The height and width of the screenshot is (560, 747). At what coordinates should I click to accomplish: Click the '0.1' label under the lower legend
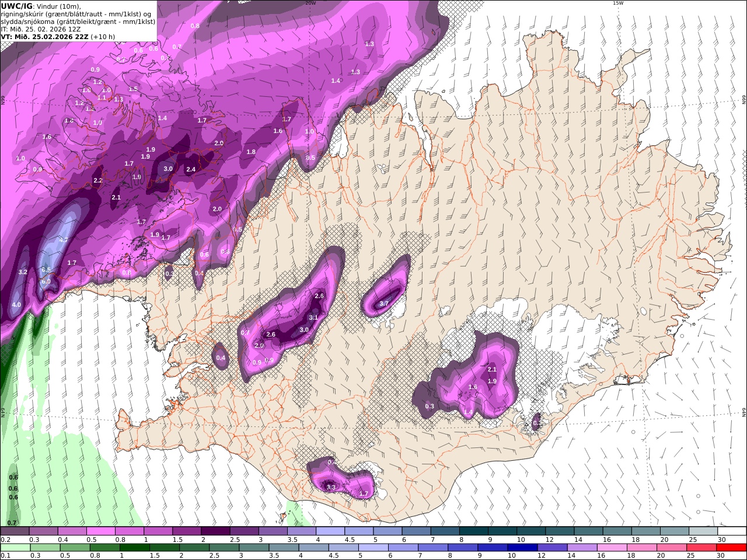coord(5,556)
